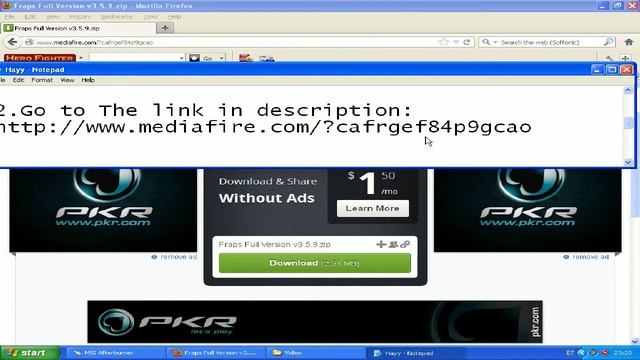This screenshot has width=640, height=360.
Task: Click Notepad scrollbar up arrow
Action: point(628,90)
